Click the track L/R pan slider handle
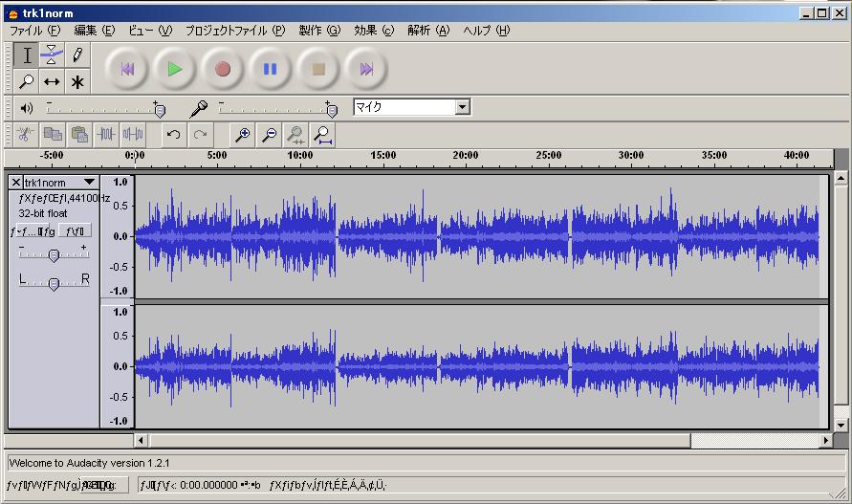The height and width of the screenshot is (504, 852). (x=54, y=284)
